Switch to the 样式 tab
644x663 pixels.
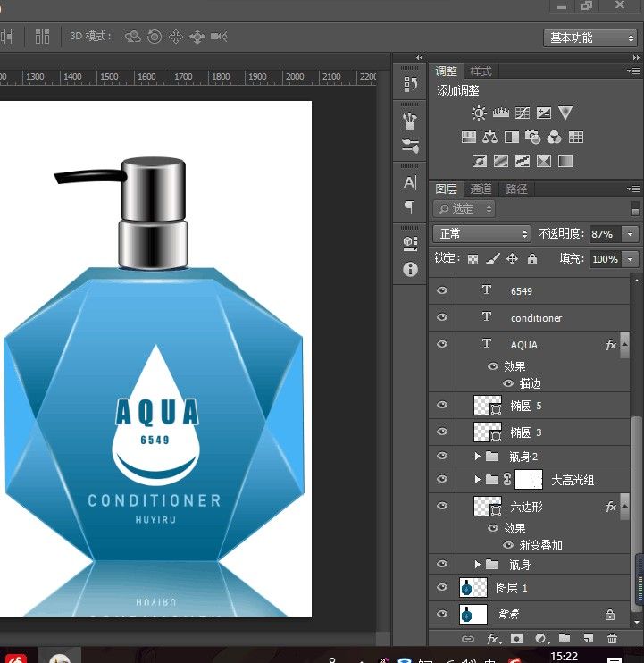(481, 71)
